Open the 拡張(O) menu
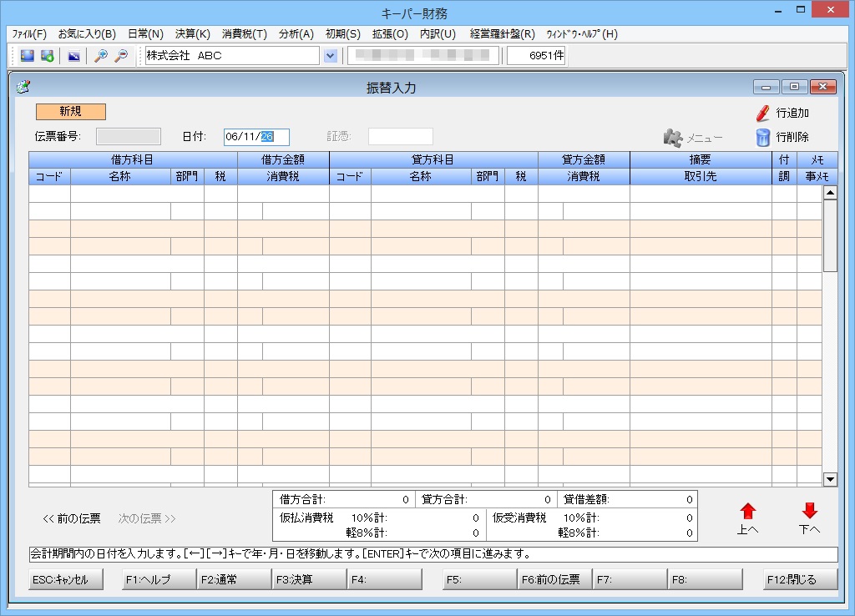The image size is (855, 616). 390,33
